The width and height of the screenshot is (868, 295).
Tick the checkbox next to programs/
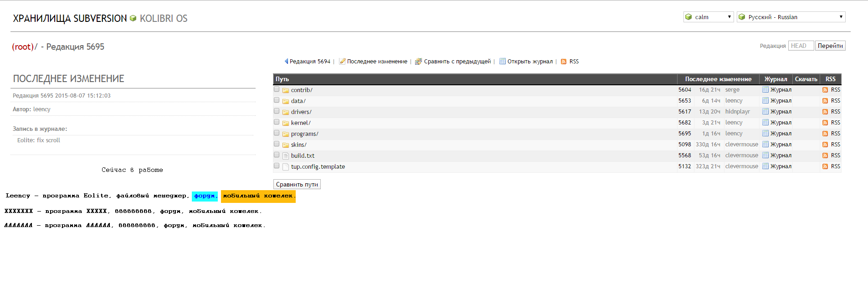point(277,133)
